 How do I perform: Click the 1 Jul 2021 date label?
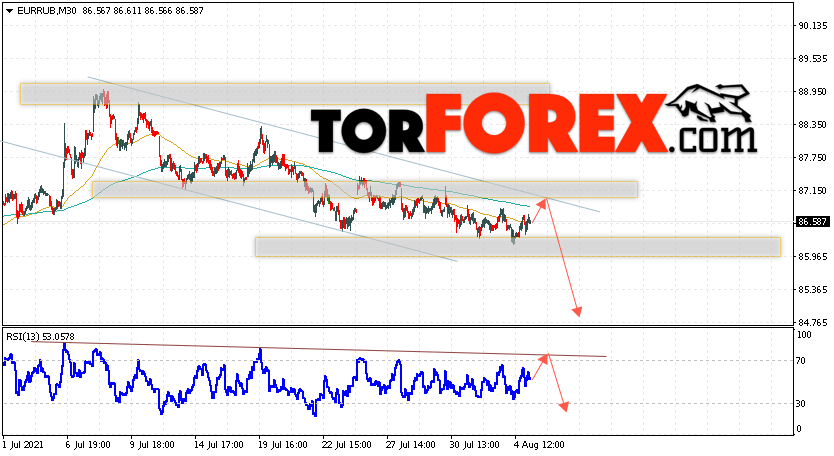pos(23,445)
